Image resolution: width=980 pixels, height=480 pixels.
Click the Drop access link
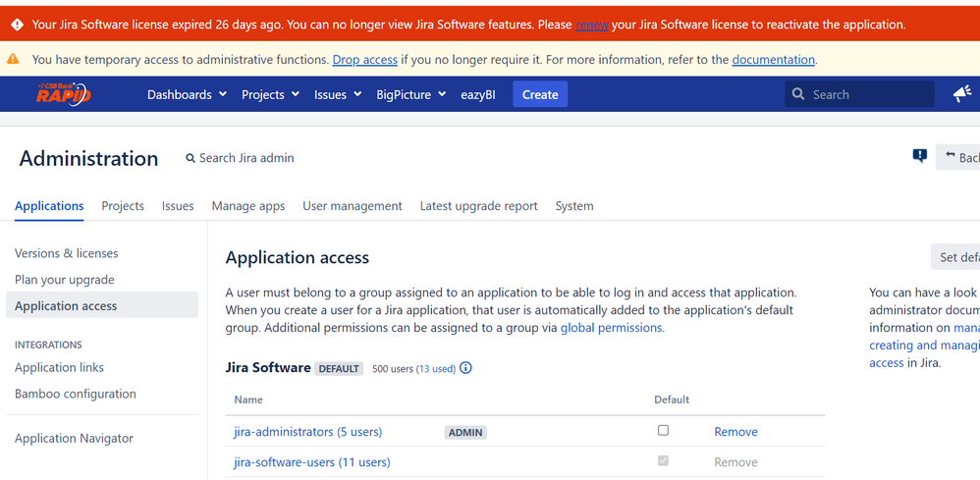pyautogui.click(x=364, y=60)
